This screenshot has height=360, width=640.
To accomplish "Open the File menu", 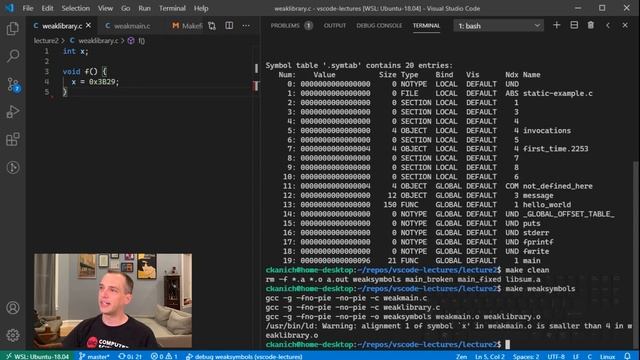I will tap(28, 8).
